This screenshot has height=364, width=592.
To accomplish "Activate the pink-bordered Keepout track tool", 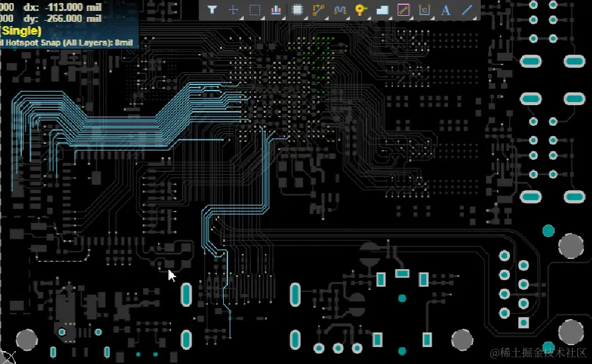I will (403, 10).
